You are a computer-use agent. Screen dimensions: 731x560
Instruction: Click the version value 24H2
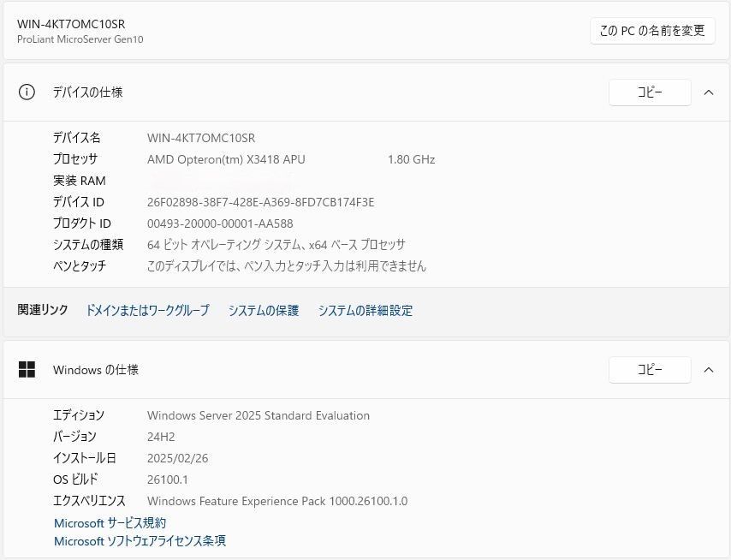(161, 437)
